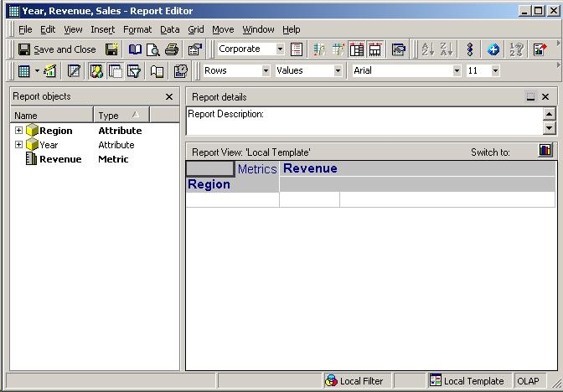Viewport: 563px width, 392px height.
Task: Expand the Region attribute tree node
Action: (18, 131)
